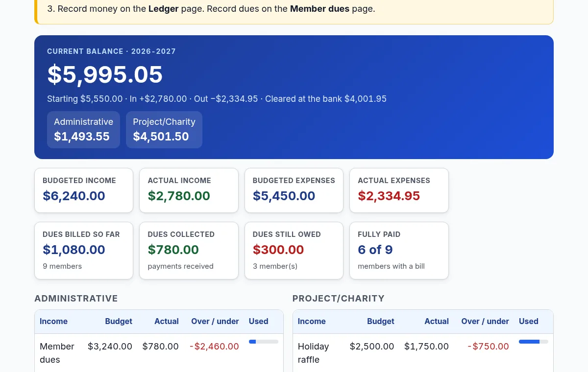Click the Income header in Project/Charity table
This screenshot has height=372, width=588.
[x=312, y=322]
